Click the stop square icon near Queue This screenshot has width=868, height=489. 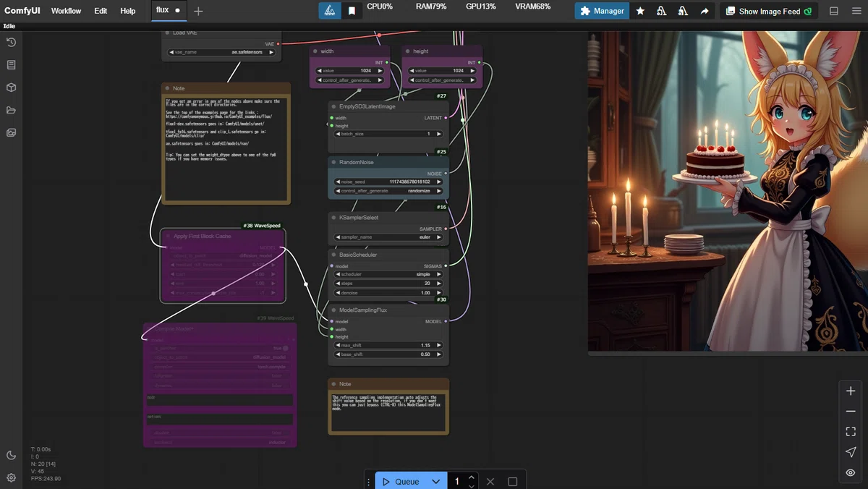(x=513, y=482)
